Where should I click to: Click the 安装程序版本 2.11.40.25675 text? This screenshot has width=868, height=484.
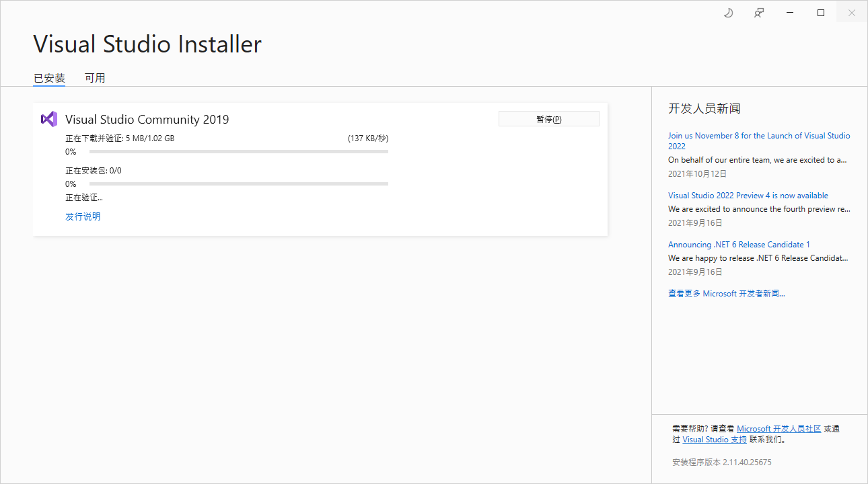pos(722,462)
